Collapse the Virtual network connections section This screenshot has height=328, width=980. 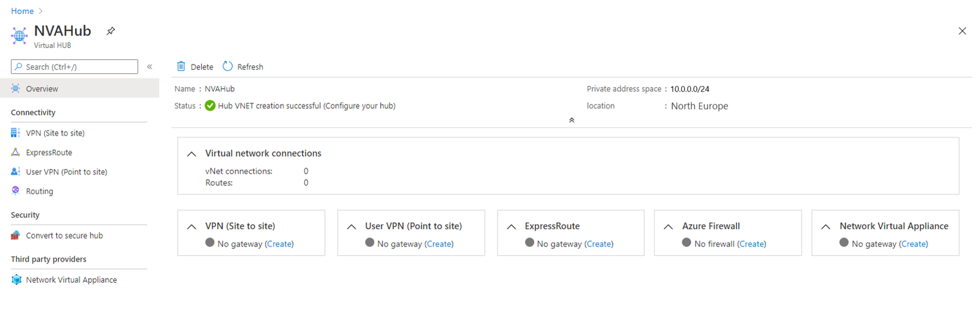click(191, 154)
